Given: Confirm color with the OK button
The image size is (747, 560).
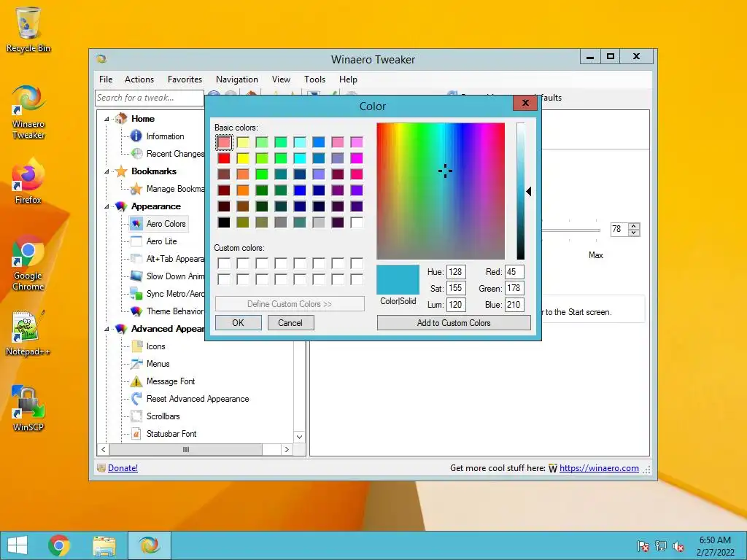Looking at the screenshot, I should click(x=239, y=323).
